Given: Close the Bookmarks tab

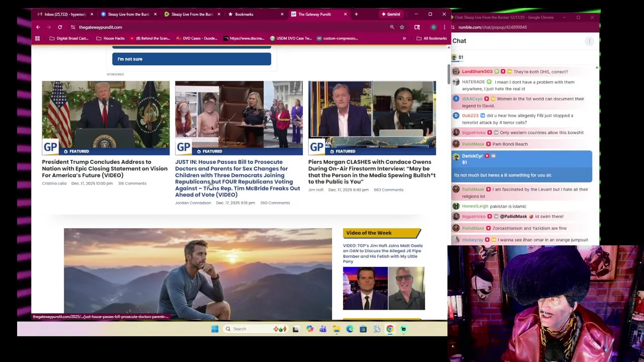Looking at the screenshot, I should [282, 14].
